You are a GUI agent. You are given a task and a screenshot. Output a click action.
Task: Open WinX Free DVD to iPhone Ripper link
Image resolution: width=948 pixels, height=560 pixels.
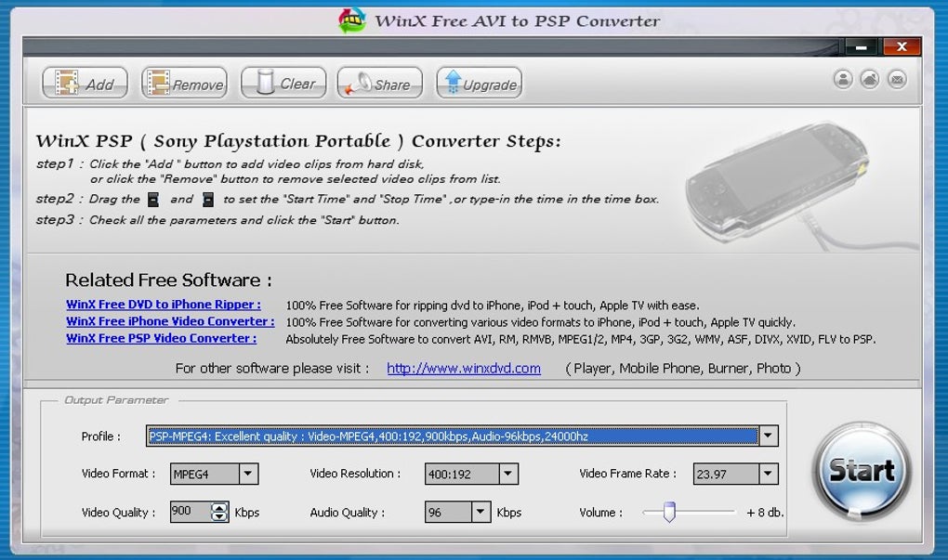click(164, 305)
